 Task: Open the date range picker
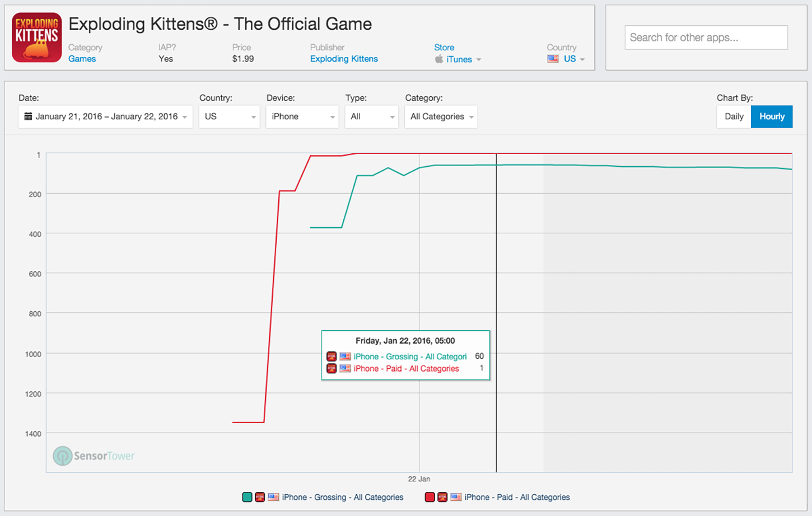point(105,116)
